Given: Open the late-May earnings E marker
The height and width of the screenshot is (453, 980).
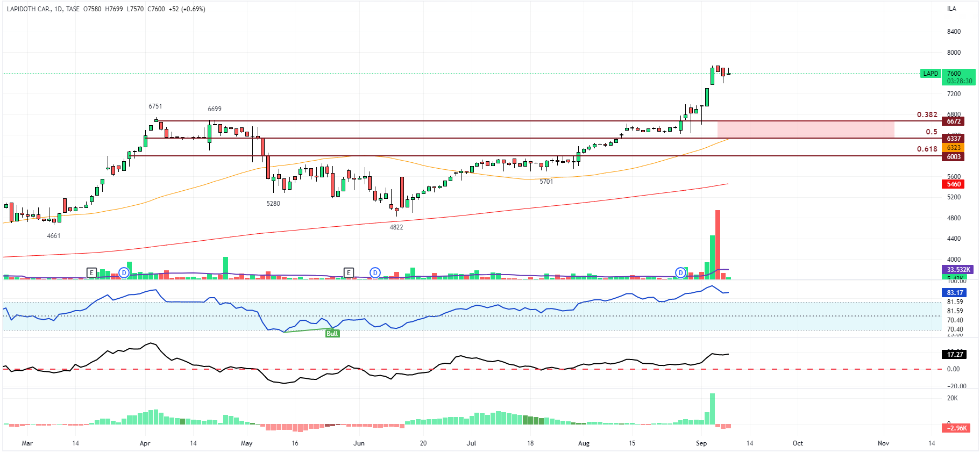Looking at the screenshot, I should (349, 273).
